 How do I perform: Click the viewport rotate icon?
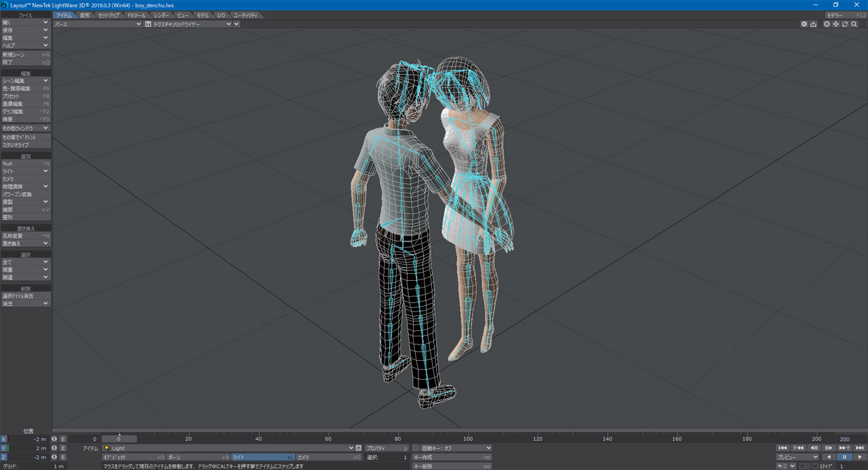pos(845,24)
